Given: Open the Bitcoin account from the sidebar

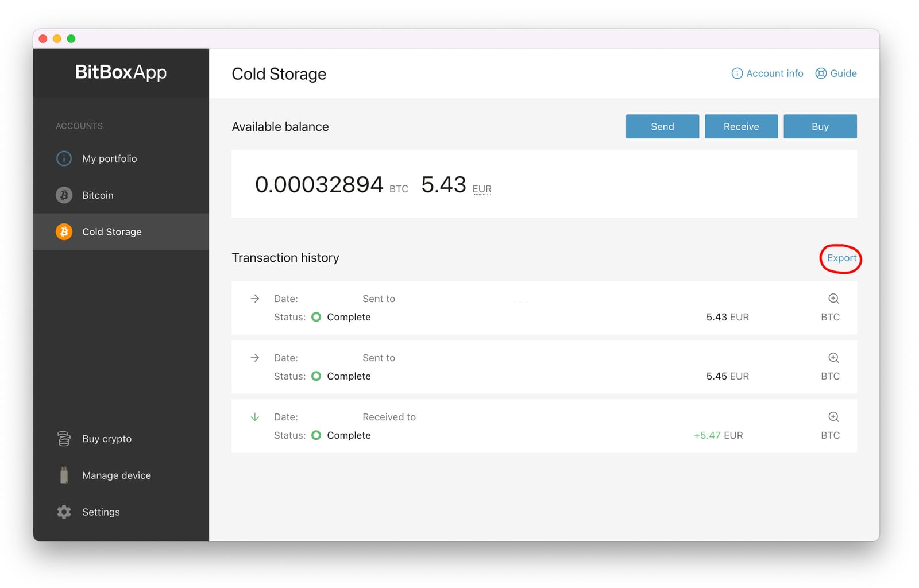Looking at the screenshot, I should pos(98,195).
